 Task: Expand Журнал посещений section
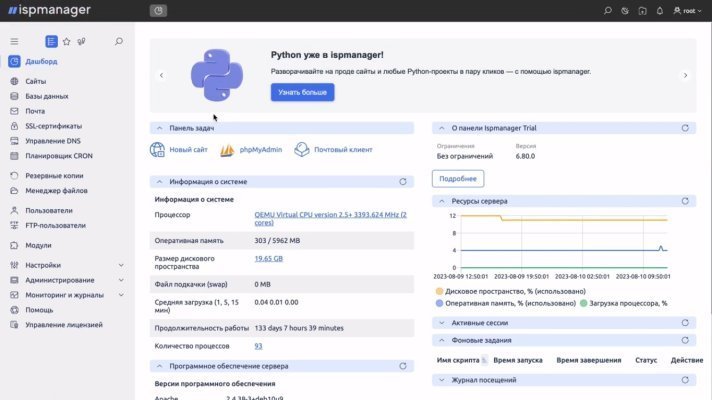coord(441,380)
